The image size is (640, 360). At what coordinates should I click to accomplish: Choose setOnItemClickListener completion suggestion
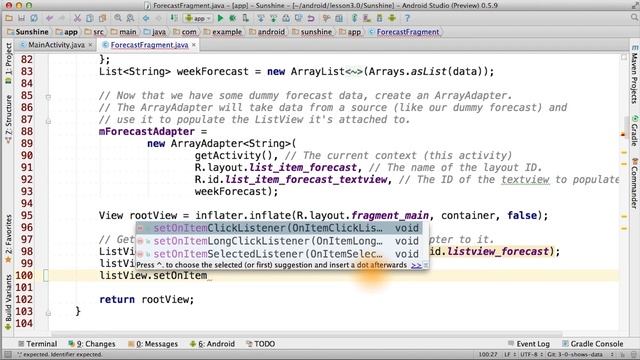coord(279,228)
